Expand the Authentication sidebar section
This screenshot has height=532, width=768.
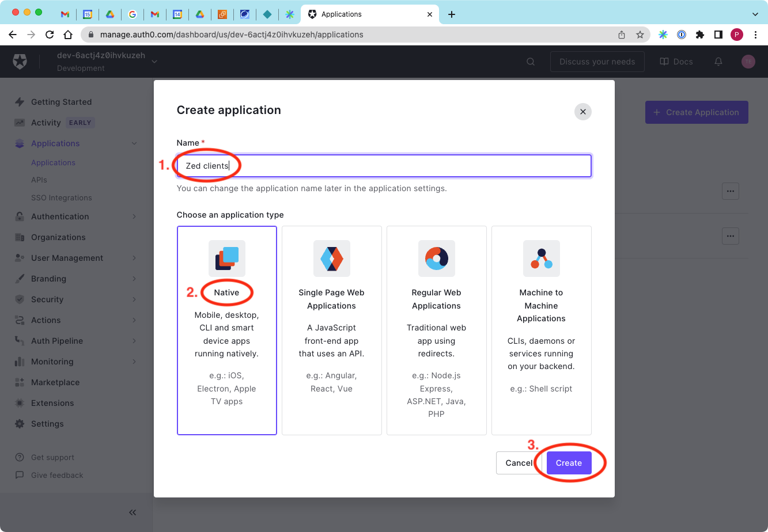[134, 216]
